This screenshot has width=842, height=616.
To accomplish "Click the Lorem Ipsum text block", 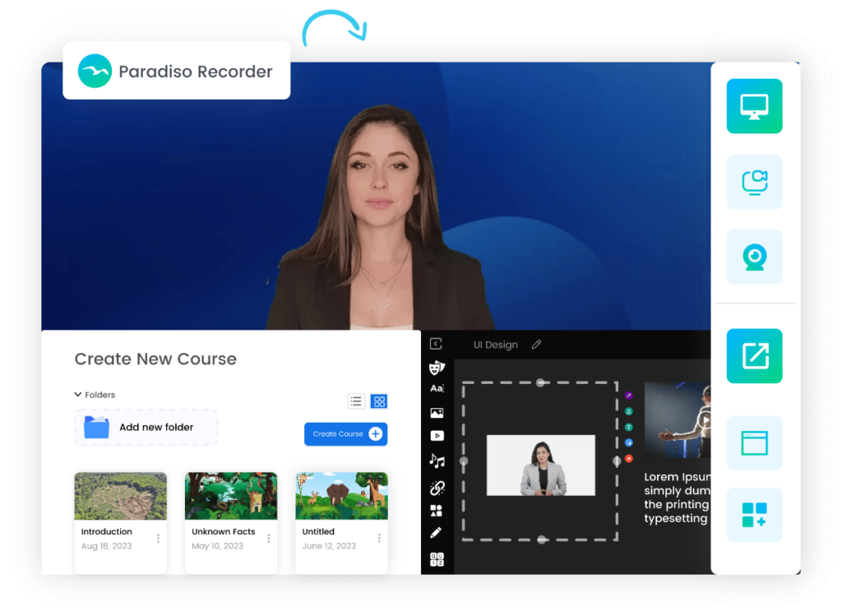I will tap(678, 498).
